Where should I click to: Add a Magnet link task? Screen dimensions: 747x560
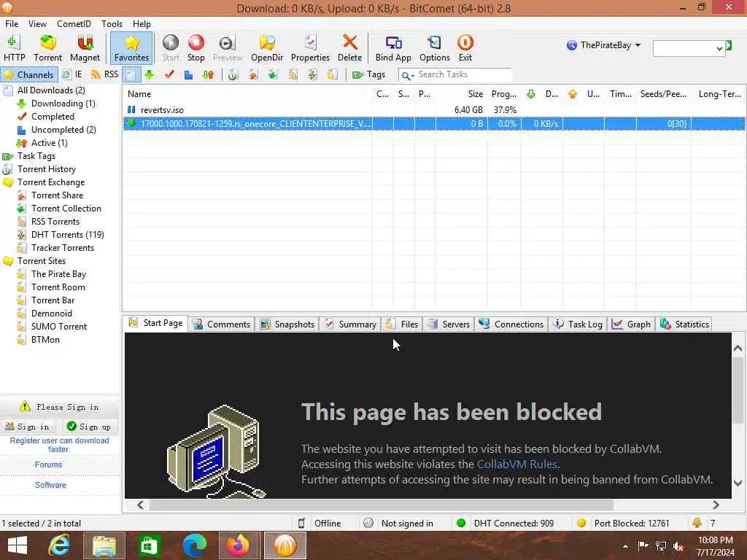click(85, 48)
